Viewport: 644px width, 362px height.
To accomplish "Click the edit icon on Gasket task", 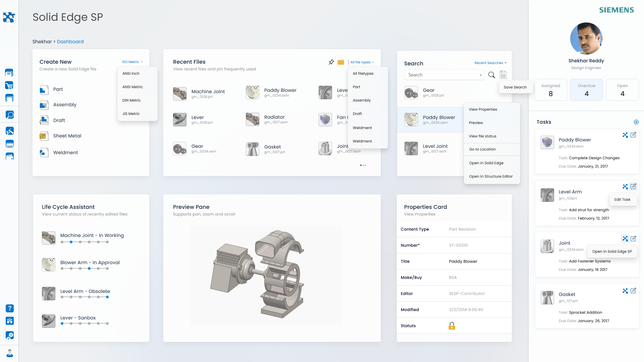I will 633,291.
